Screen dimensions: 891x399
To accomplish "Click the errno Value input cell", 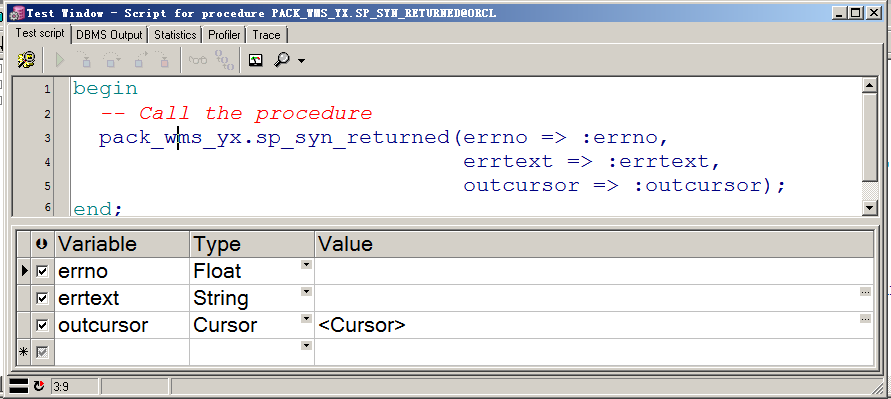I will click(x=594, y=271).
